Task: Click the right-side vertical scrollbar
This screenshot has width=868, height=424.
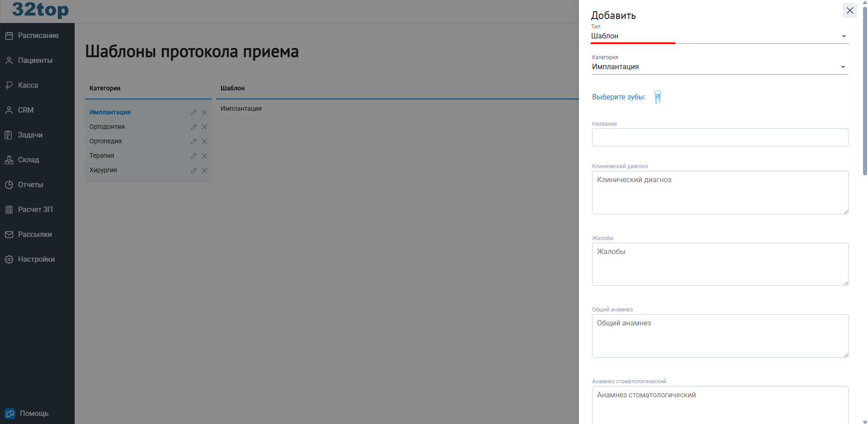Action: click(x=864, y=90)
